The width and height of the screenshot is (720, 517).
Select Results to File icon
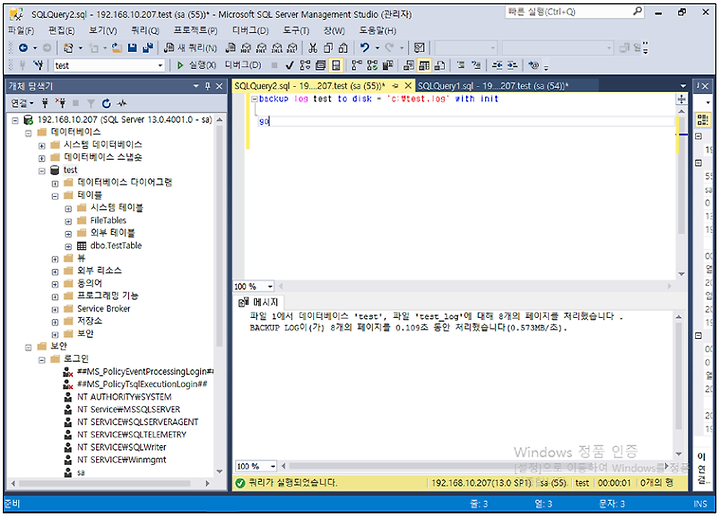click(439, 66)
